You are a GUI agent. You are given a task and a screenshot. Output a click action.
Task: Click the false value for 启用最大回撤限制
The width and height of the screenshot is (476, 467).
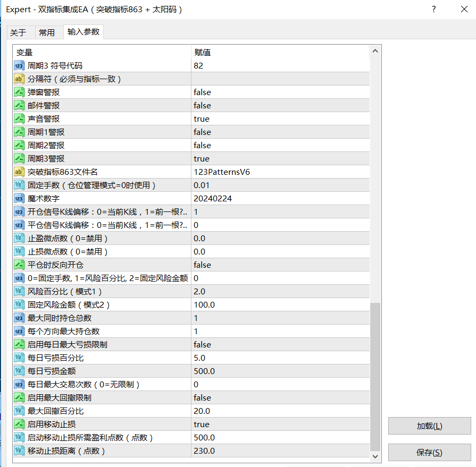click(202, 398)
